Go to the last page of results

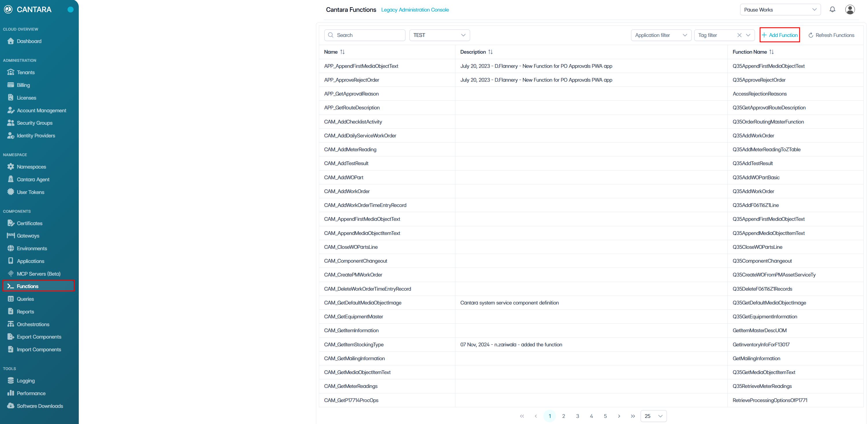pos(633,416)
